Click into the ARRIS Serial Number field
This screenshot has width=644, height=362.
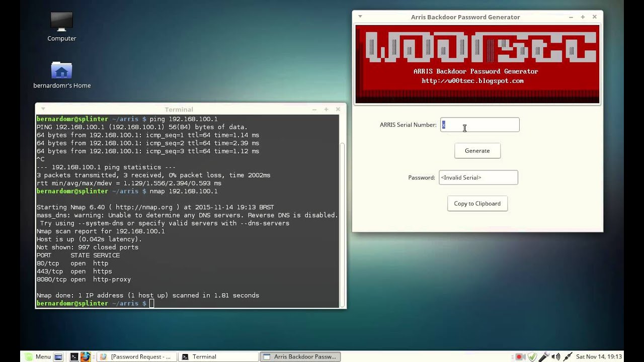tap(479, 125)
